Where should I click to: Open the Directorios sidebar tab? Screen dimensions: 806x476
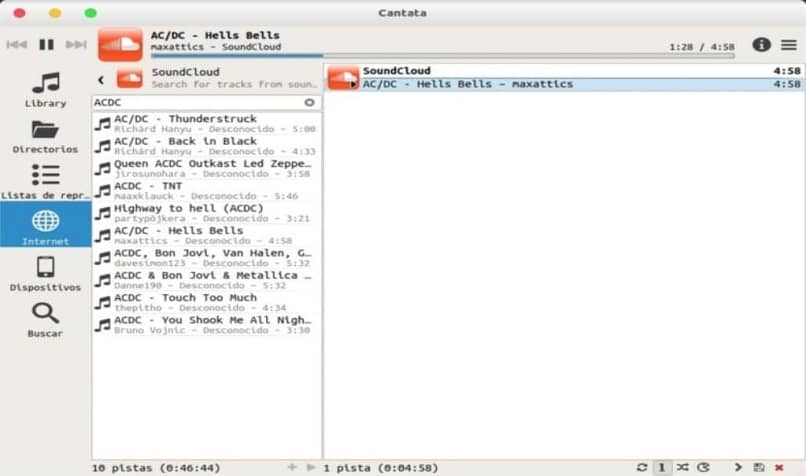click(x=46, y=136)
